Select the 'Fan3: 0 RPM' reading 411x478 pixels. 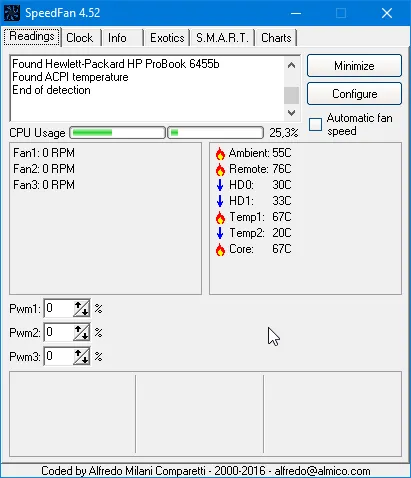pyautogui.click(x=44, y=185)
